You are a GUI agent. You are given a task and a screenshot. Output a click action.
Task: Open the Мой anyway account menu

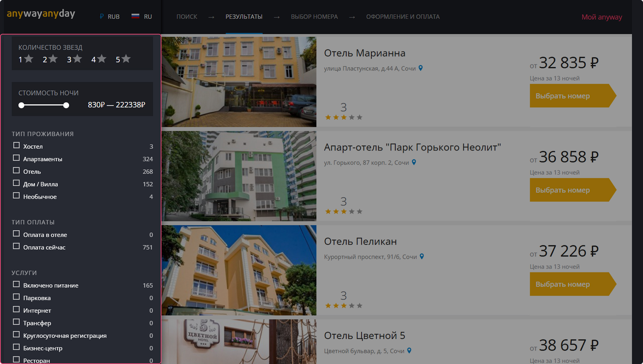click(601, 17)
